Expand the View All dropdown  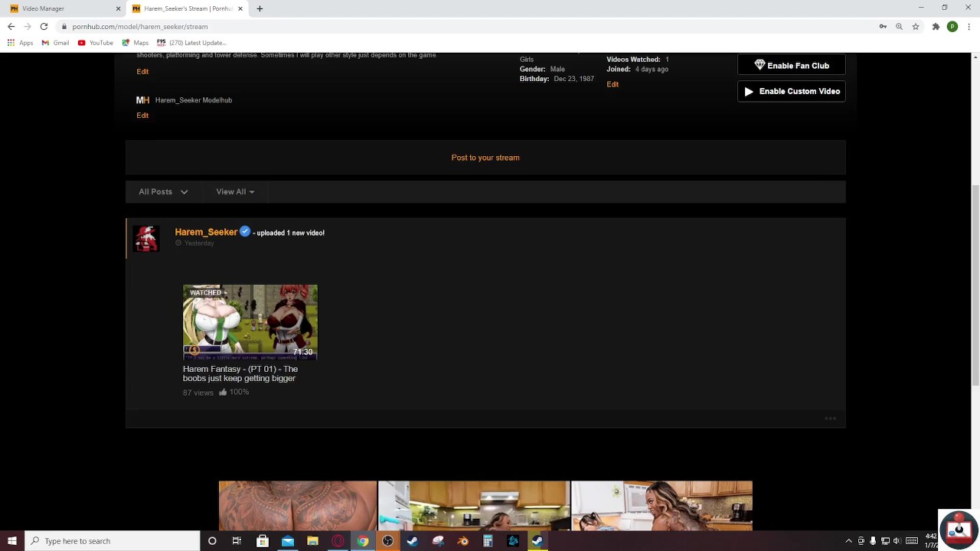(x=235, y=192)
